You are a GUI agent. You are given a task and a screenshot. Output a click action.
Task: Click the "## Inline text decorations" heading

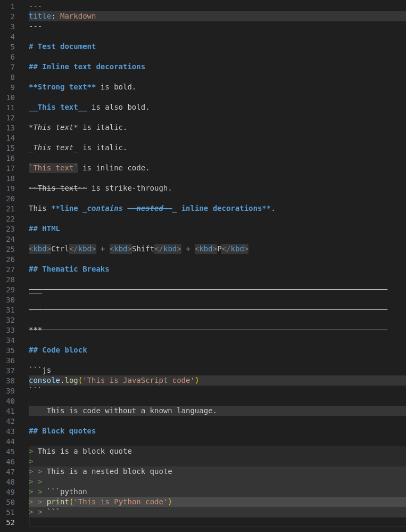(87, 67)
